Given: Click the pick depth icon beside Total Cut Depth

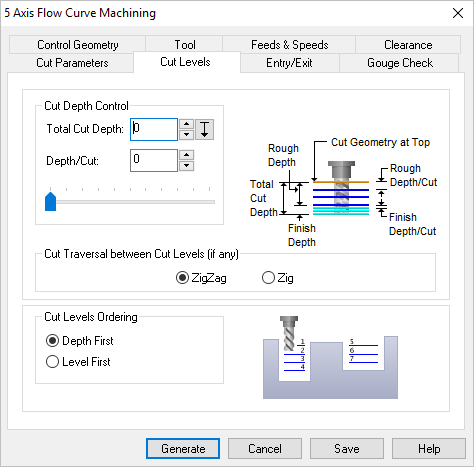Looking at the screenshot, I should pos(204,129).
